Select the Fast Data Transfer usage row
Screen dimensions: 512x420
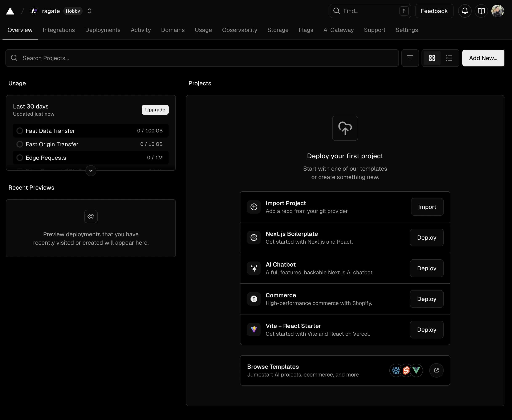(91, 131)
